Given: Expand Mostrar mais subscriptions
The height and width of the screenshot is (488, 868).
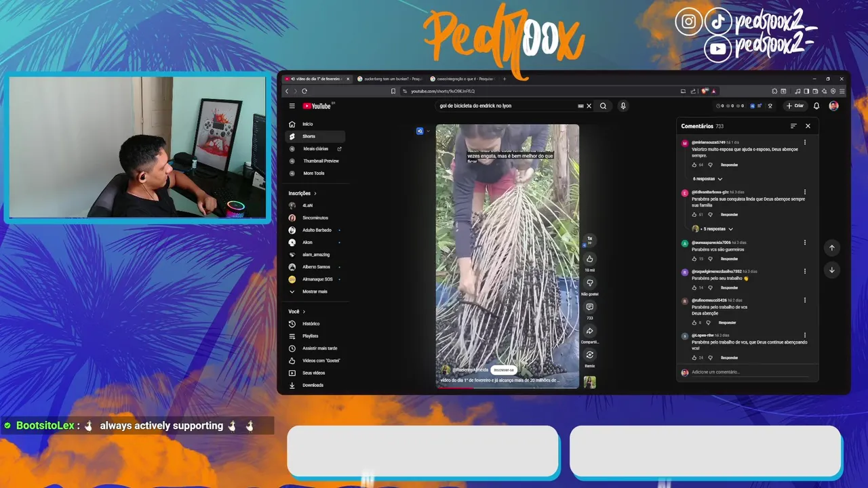Looking at the screenshot, I should pos(315,291).
